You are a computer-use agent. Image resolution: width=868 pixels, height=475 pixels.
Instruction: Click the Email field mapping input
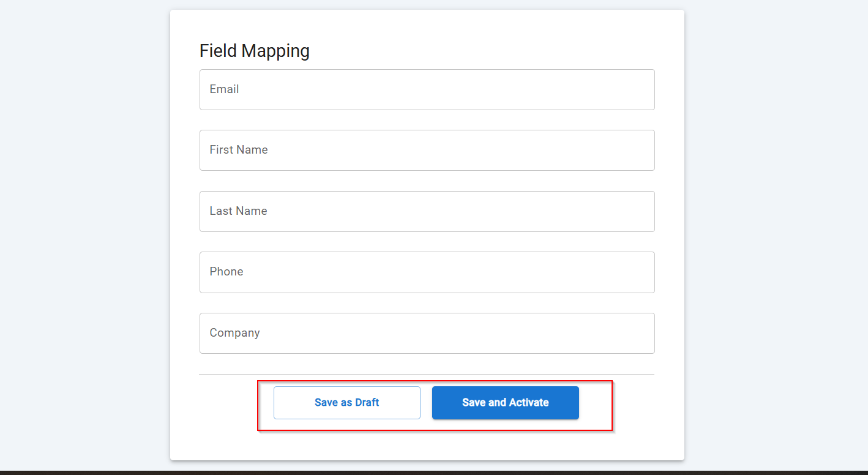coord(427,89)
